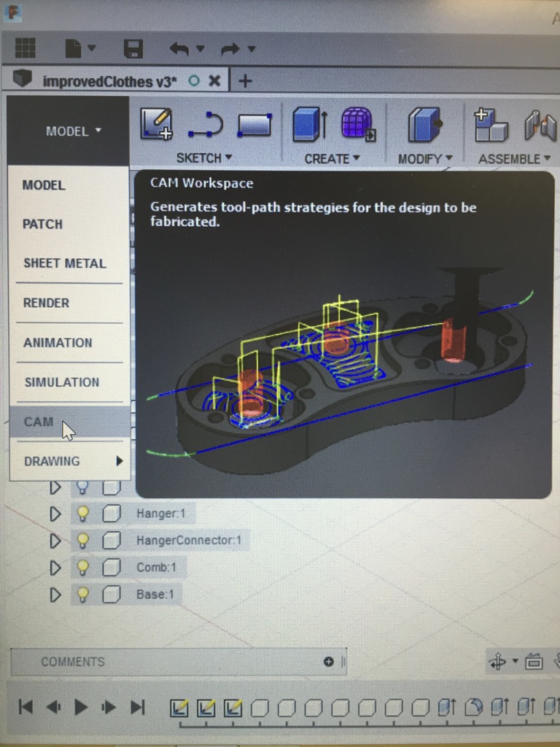
Task: Select the Joint assemble icon
Action: click(x=540, y=125)
